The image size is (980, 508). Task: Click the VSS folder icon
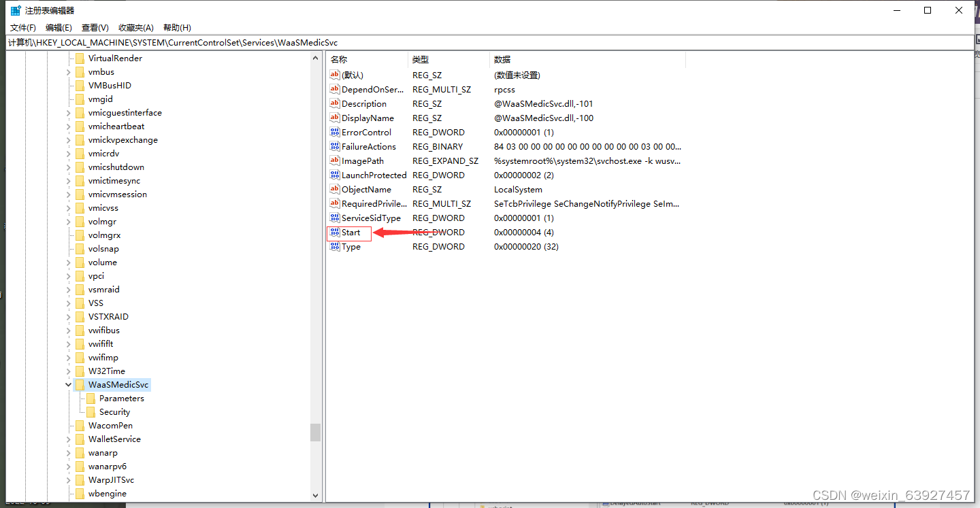80,303
